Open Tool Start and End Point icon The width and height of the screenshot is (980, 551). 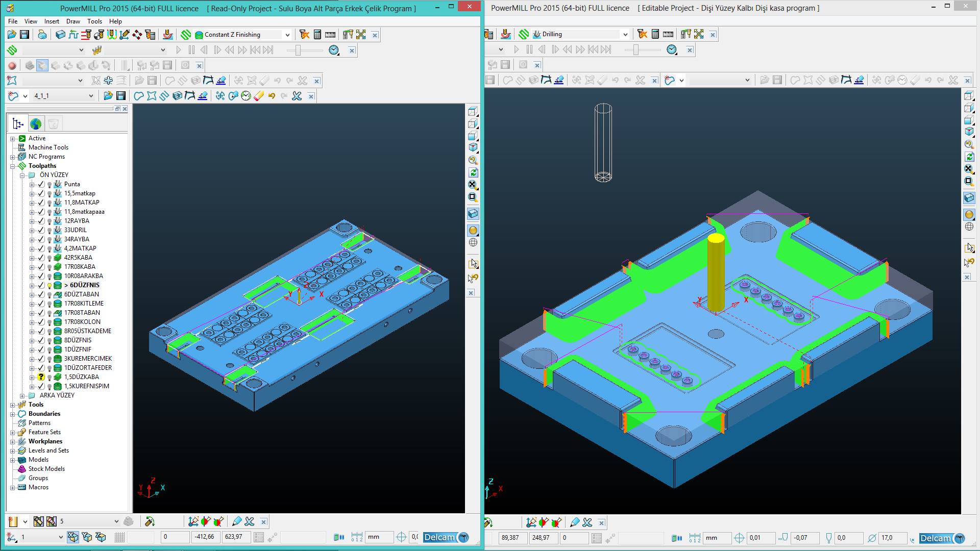(99, 35)
